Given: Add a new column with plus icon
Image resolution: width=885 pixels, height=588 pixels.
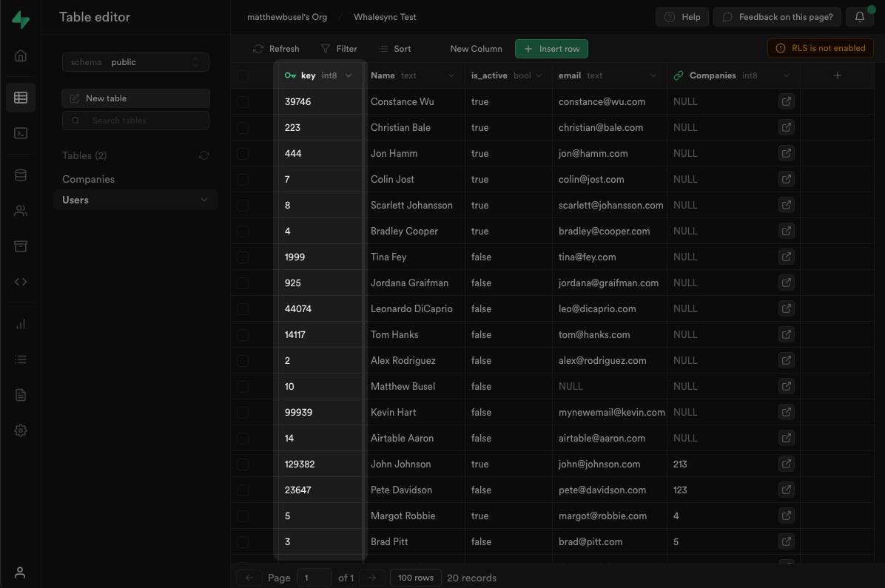Looking at the screenshot, I should [838, 75].
